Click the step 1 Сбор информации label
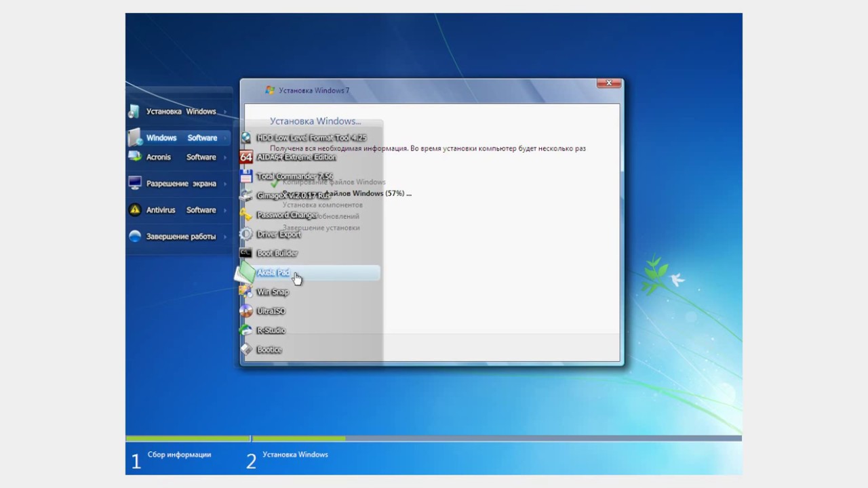The width and height of the screenshot is (868, 488). pos(179,455)
